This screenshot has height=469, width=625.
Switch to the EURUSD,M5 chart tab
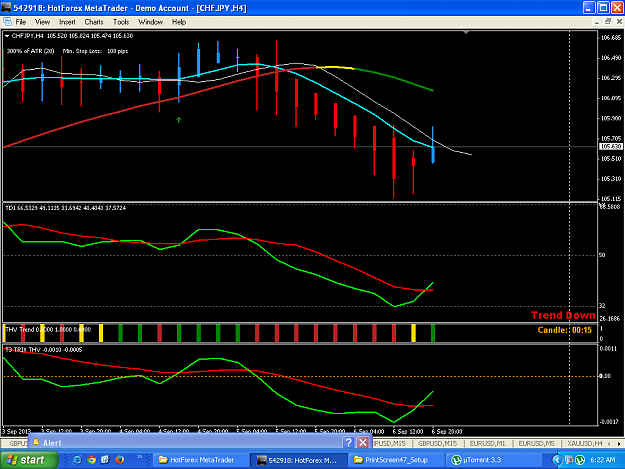(536, 443)
